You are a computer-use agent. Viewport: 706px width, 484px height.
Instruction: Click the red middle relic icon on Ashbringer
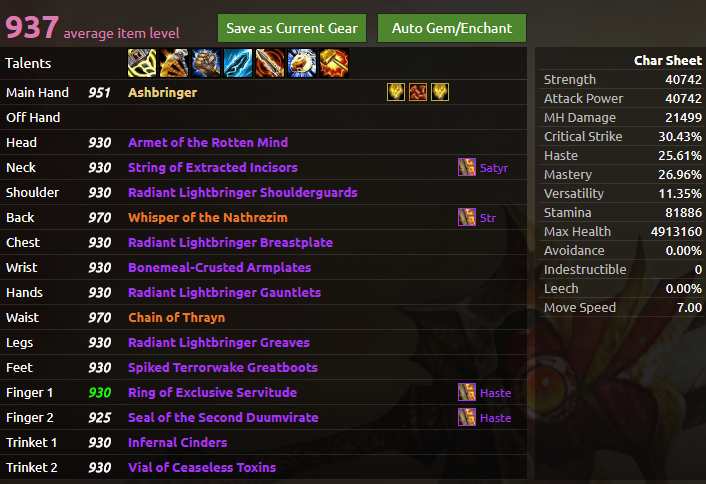tap(417, 92)
